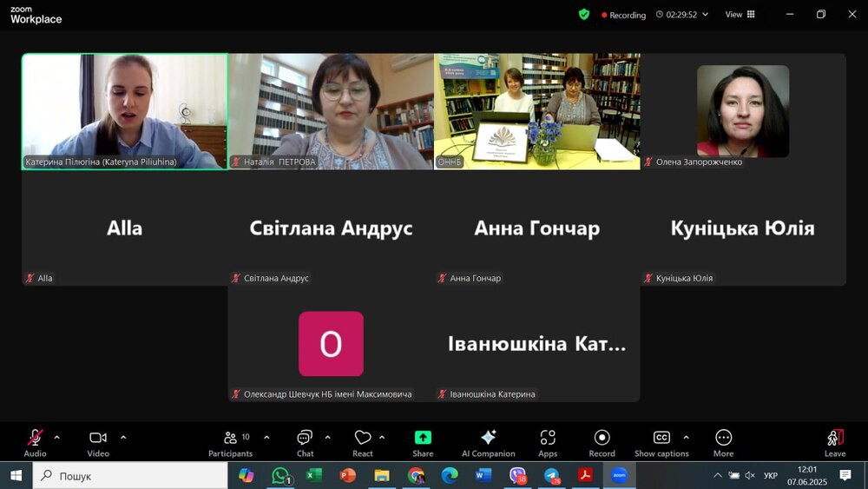Expand audio options arrow next to Audio
The height and width of the screenshot is (489, 868).
click(57, 437)
